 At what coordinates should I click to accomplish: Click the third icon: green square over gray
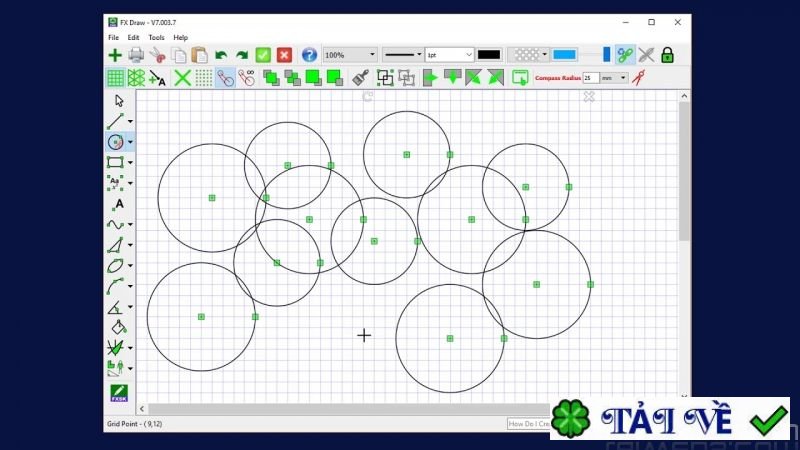313,78
